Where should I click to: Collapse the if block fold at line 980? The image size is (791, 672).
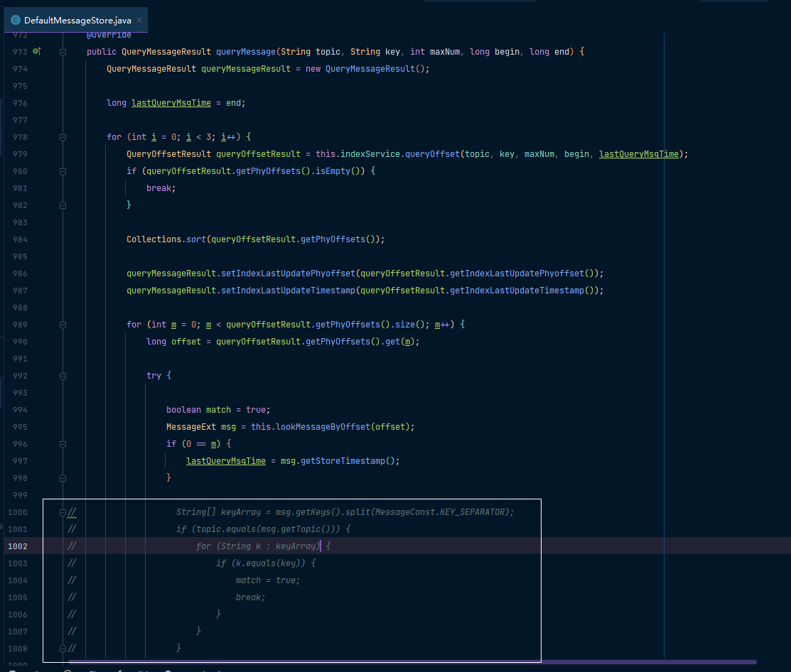63,171
